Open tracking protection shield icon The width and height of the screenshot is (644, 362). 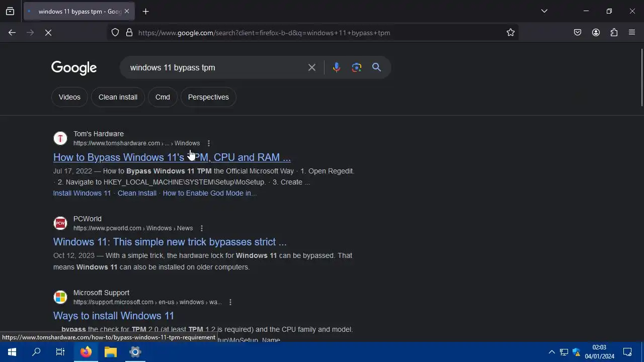point(115,33)
